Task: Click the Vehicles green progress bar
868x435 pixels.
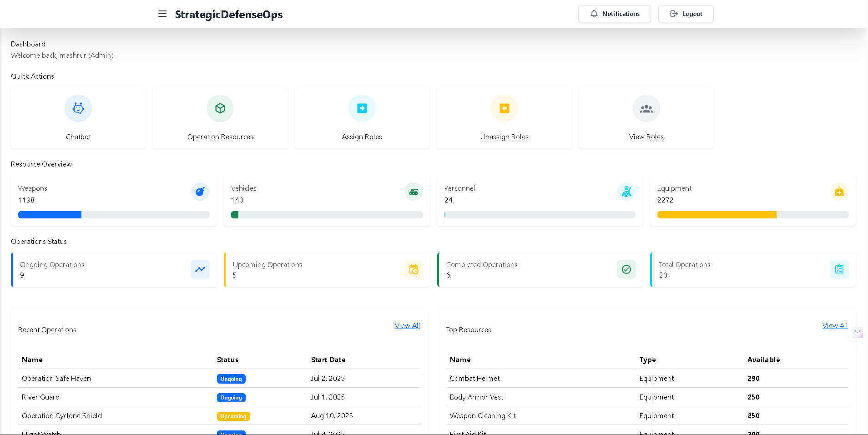Action: [x=235, y=215]
